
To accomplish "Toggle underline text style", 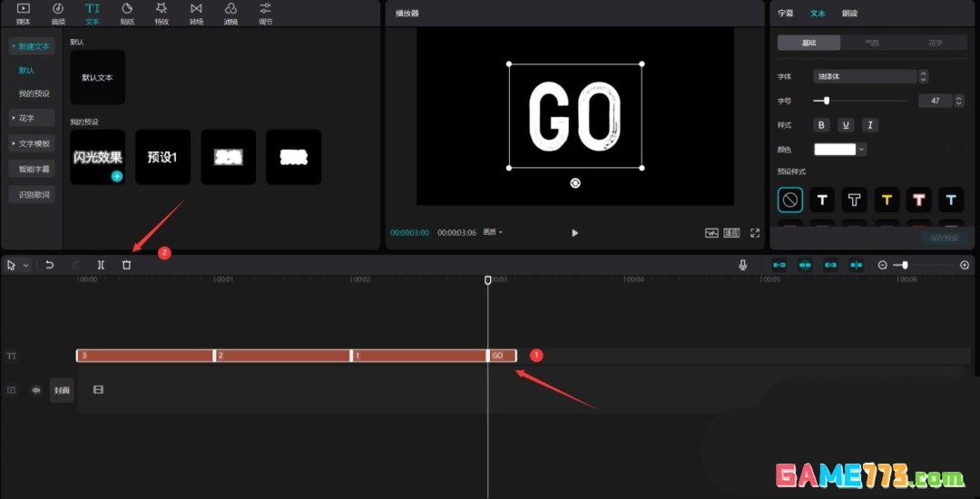I will (x=846, y=125).
